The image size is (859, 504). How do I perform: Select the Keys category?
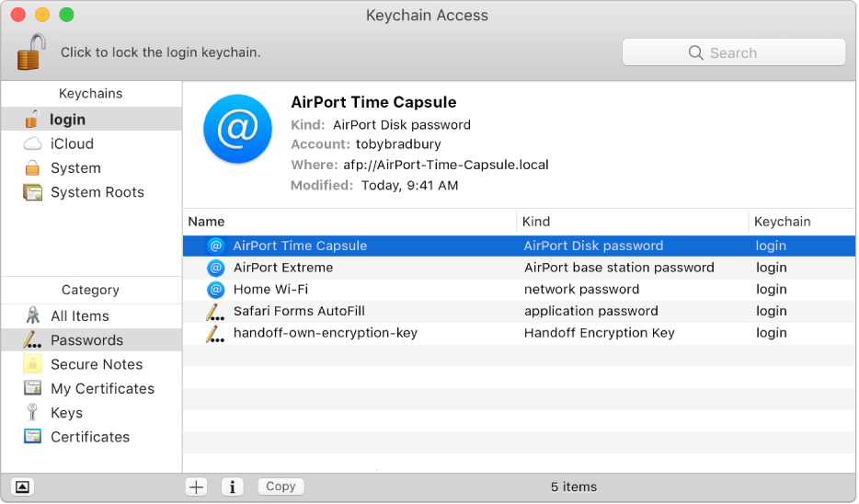[66, 413]
